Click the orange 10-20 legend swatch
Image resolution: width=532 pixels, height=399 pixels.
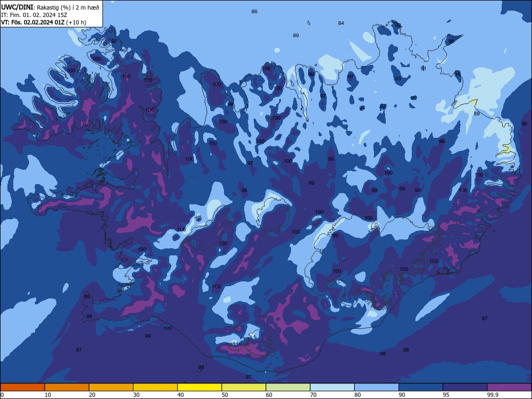pos(67,387)
